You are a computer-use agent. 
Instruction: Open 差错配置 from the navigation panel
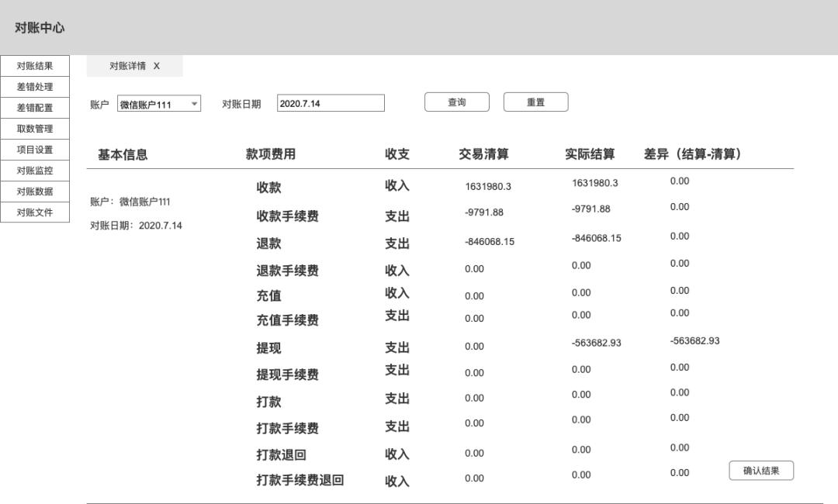click(34, 107)
